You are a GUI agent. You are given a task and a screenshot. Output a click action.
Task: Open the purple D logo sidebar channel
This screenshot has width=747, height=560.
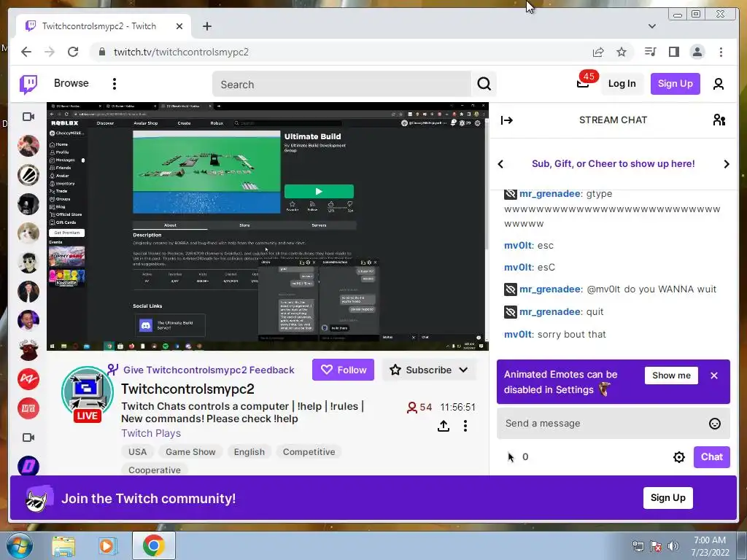click(x=28, y=466)
